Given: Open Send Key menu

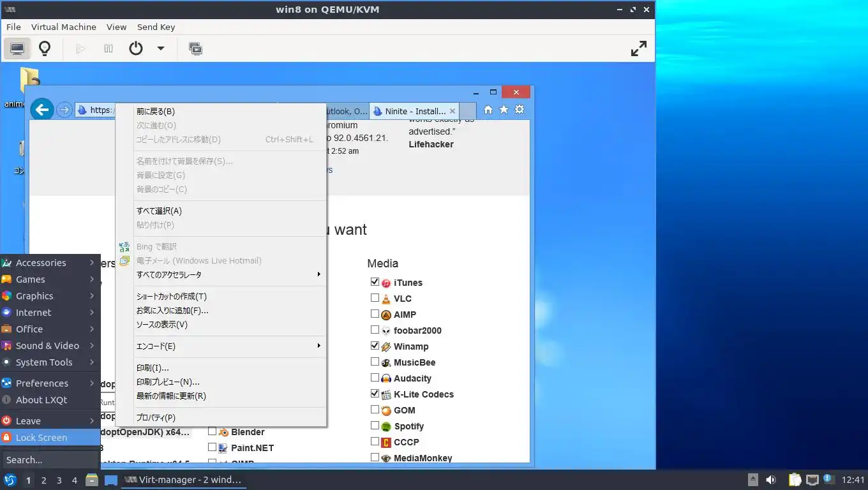Looking at the screenshot, I should pos(156,27).
